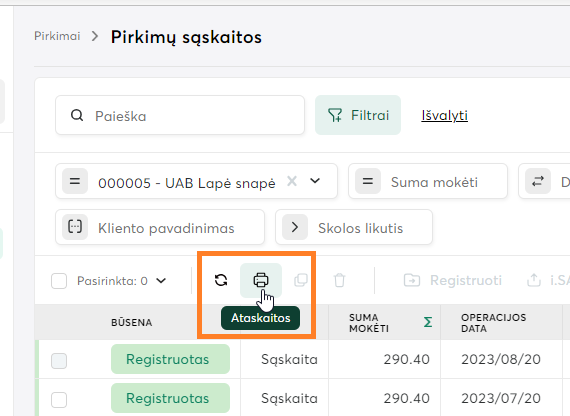Click the Registruoti toolbar button
The height and width of the screenshot is (416, 570).
pos(453,280)
